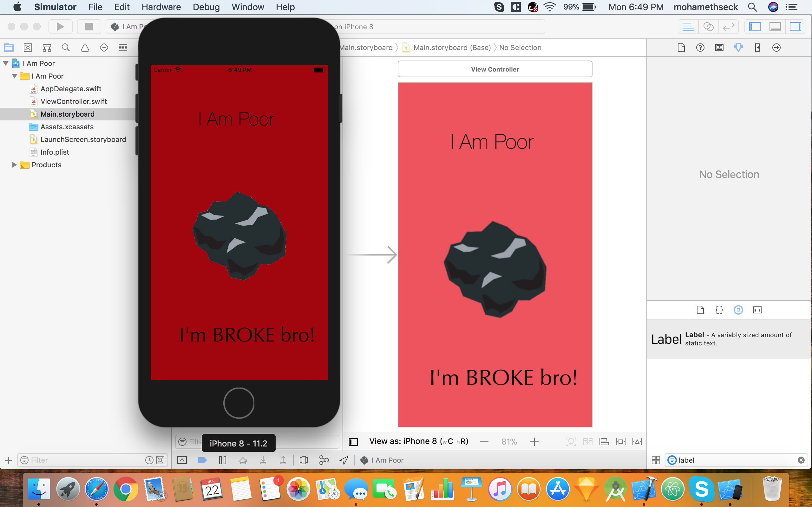Open the Hardware menu
The width and height of the screenshot is (812, 507).
(x=161, y=7)
